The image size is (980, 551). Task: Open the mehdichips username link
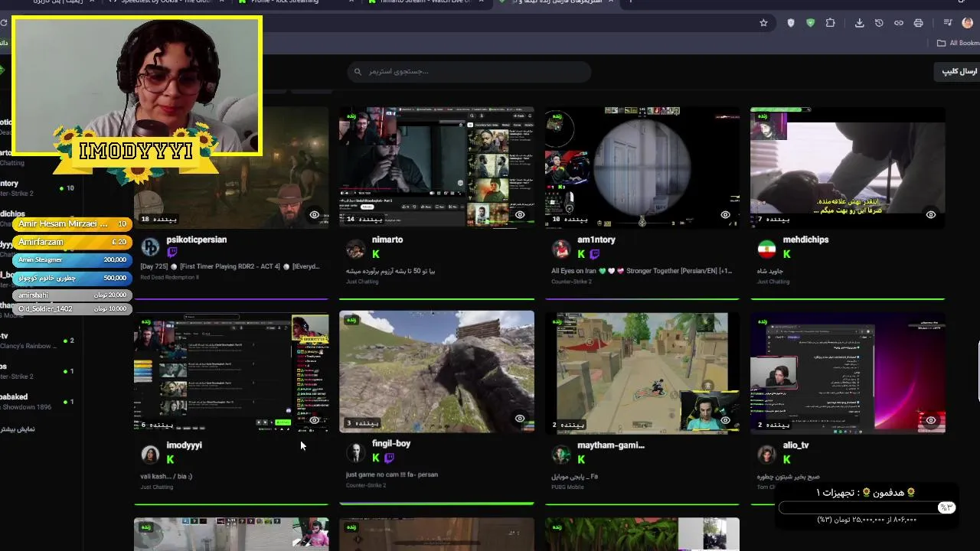tap(805, 240)
